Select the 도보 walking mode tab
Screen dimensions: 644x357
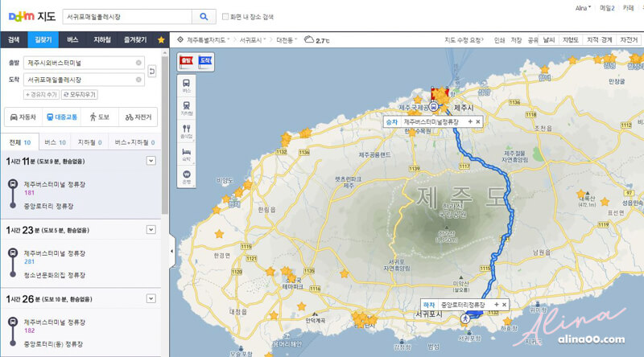(x=100, y=117)
